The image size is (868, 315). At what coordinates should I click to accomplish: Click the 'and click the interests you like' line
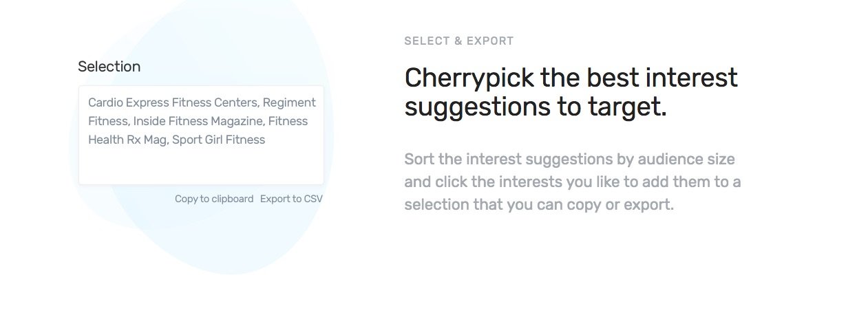point(573,182)
